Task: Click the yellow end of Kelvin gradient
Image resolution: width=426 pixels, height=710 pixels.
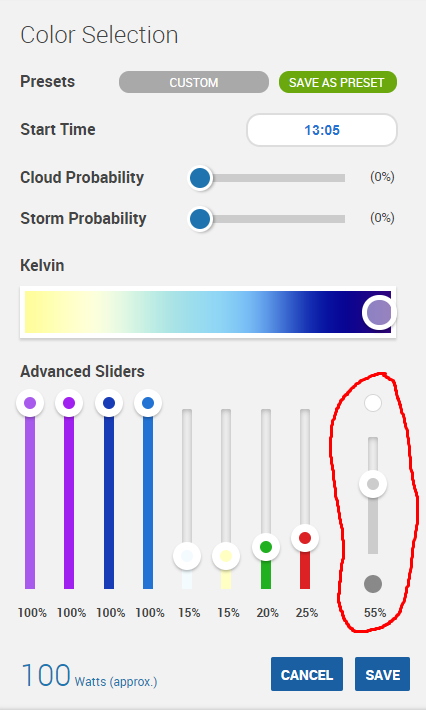Action: coord(41,312)
